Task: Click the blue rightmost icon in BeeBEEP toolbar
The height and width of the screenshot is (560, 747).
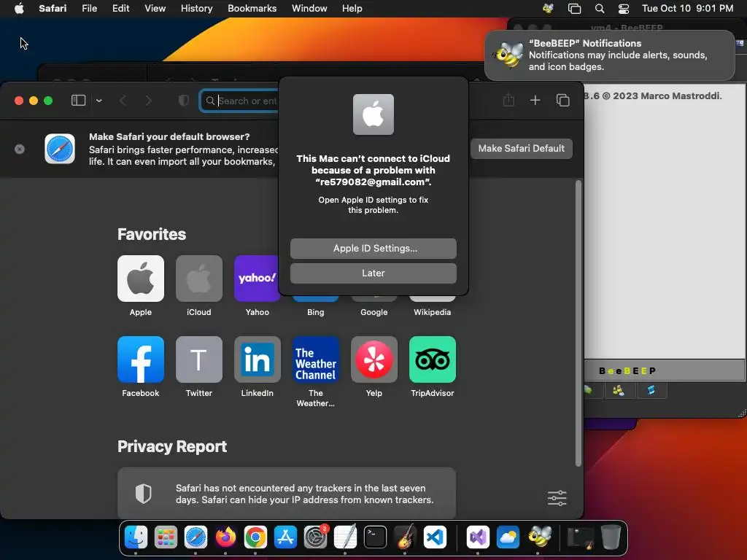Action: tap(651, 391)
